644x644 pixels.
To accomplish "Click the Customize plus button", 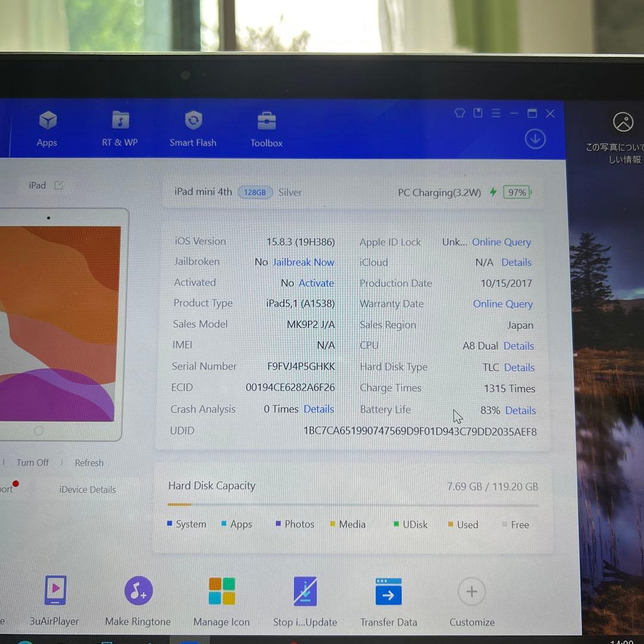I will coord(472,592).
